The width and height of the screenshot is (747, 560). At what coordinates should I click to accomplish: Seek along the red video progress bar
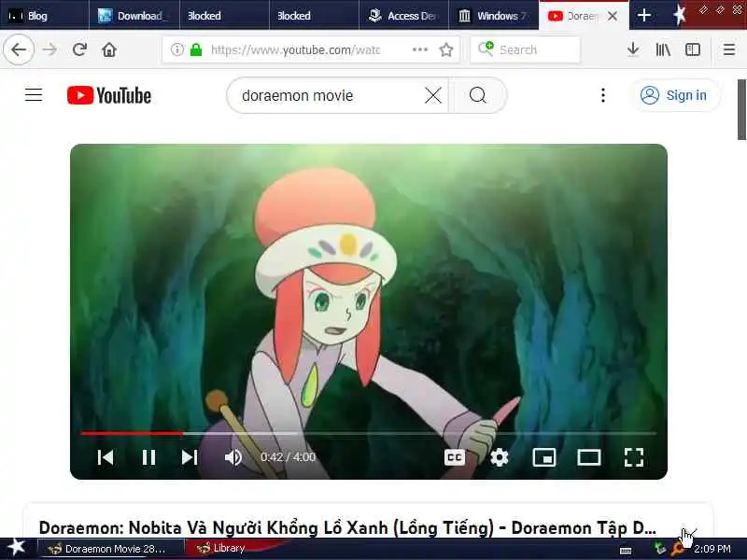[x=368, y=433]
